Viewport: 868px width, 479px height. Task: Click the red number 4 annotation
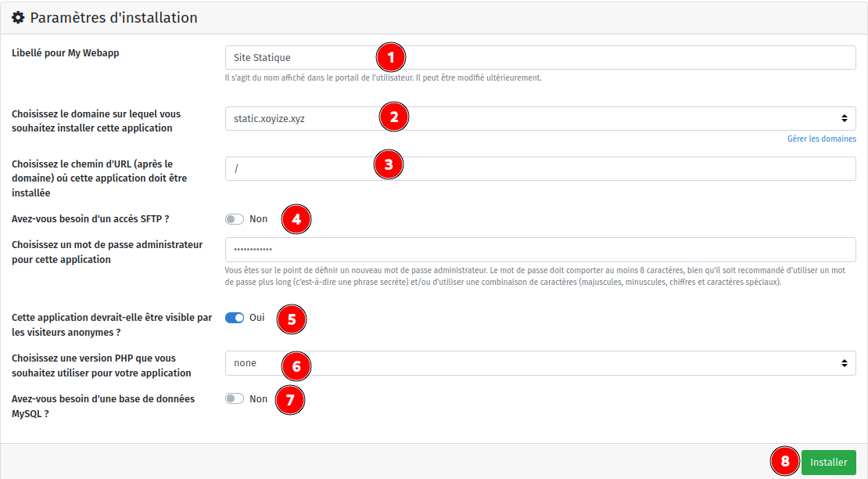[296, 219]
